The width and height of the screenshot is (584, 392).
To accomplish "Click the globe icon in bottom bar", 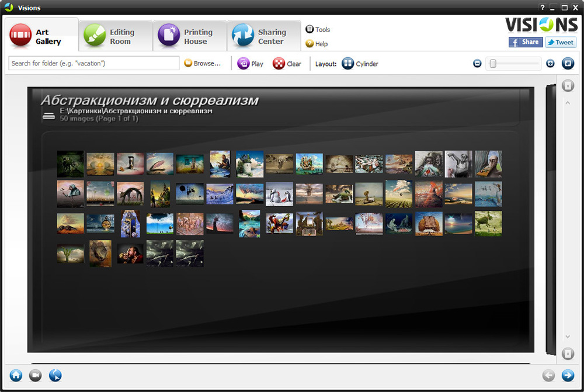I will point(55,375).
